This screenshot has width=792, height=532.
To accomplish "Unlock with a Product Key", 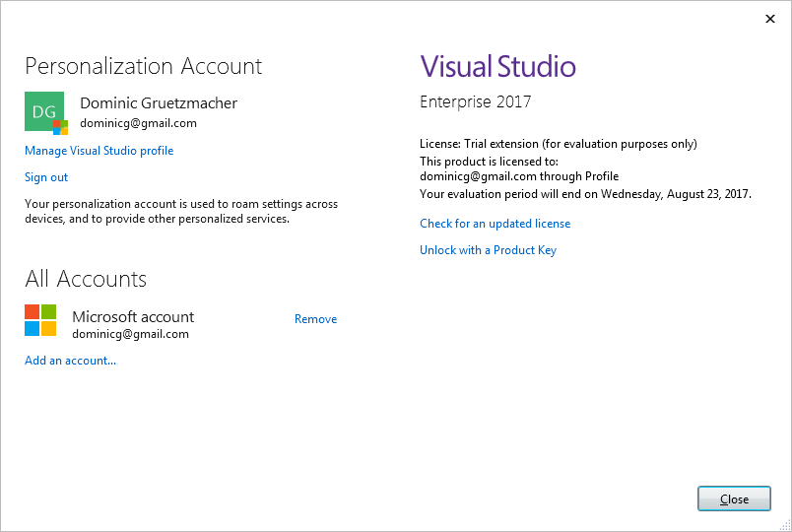I will coord(488,250).
